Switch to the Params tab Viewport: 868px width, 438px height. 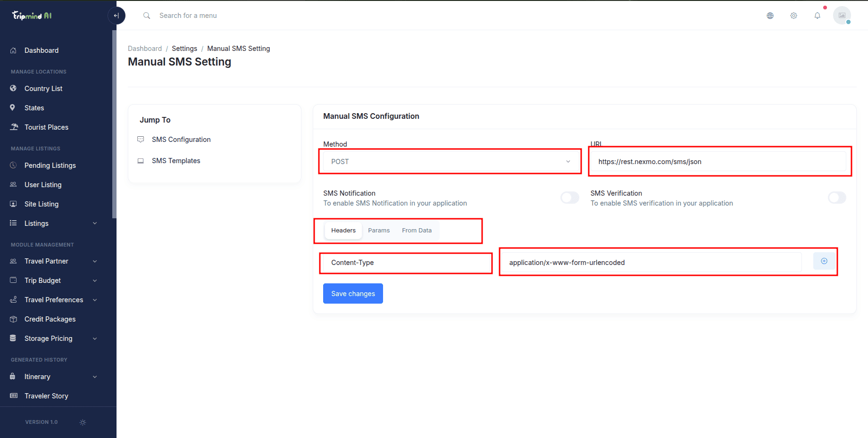[379, 231]
